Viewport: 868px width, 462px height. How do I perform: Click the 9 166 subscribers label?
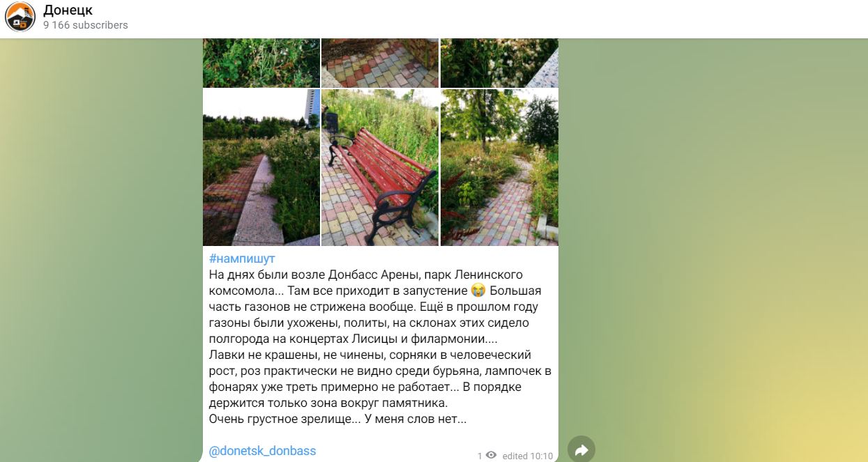coord(86,25)
